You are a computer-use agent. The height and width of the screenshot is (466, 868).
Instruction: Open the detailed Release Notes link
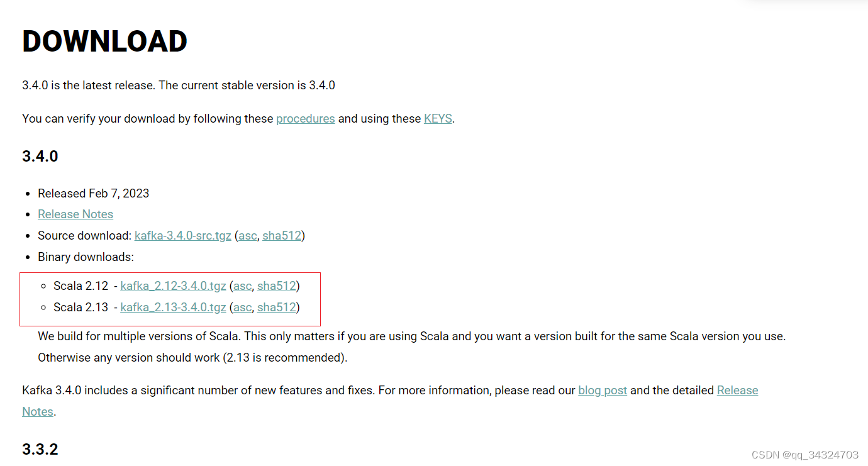[737, 390]
